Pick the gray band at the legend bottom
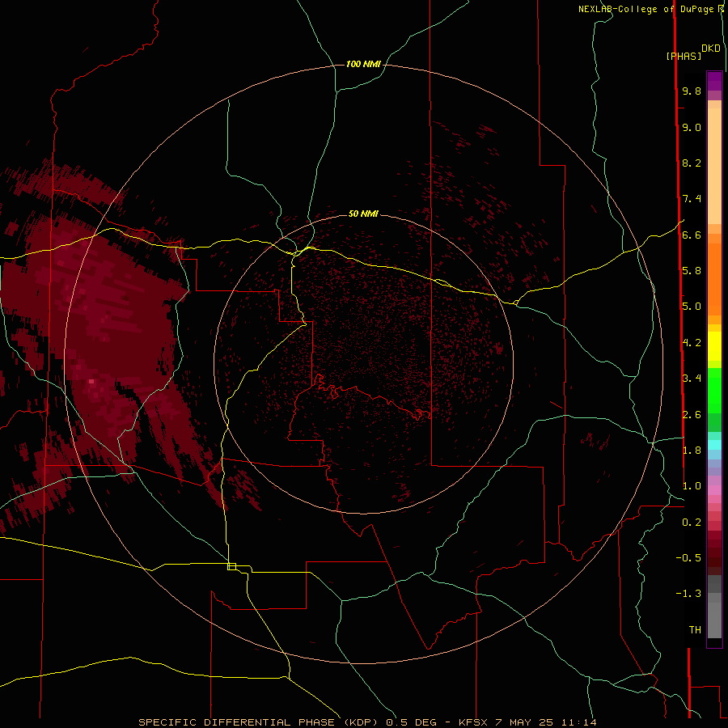This screenshot has height=728, width=728. [x=714, y=620]
